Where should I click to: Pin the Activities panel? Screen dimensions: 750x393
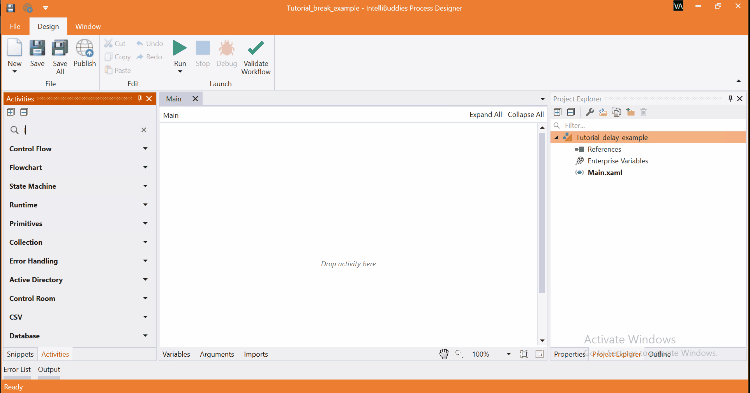140,98
